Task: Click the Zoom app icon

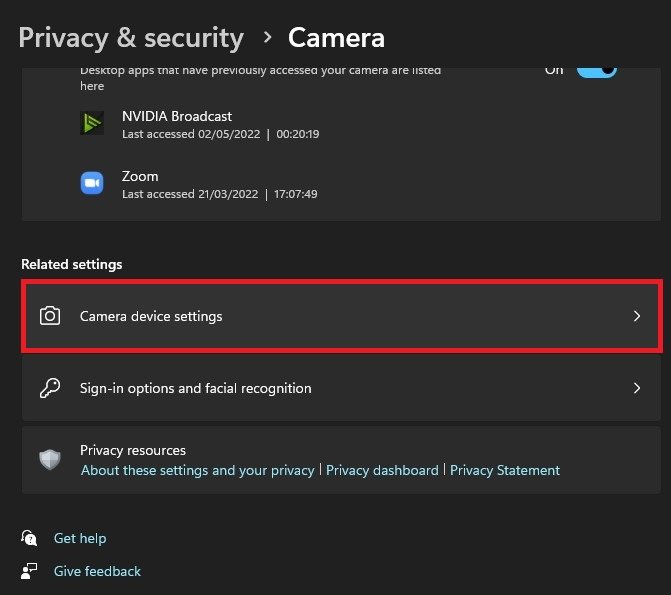Action: (92, 183)
